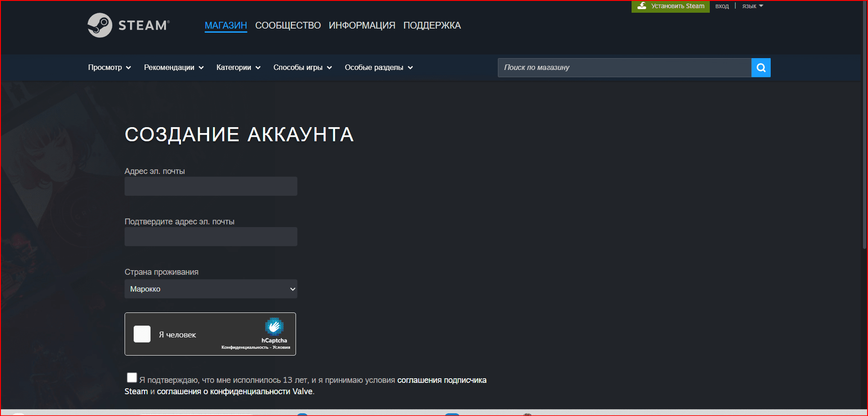This screenshot has width=868, height=416.
Task: Click the Установить Steam download button
Action: click(x=670, y=6)
